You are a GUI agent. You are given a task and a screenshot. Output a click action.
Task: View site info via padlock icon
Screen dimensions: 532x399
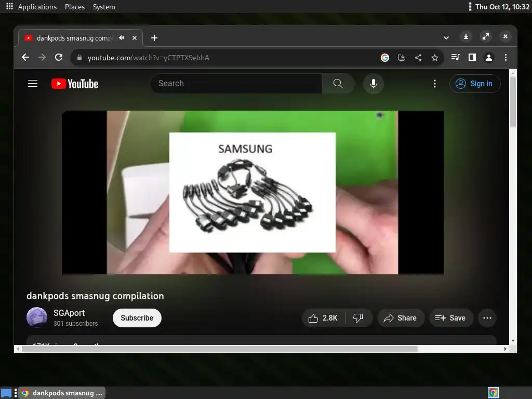[79, 58]
